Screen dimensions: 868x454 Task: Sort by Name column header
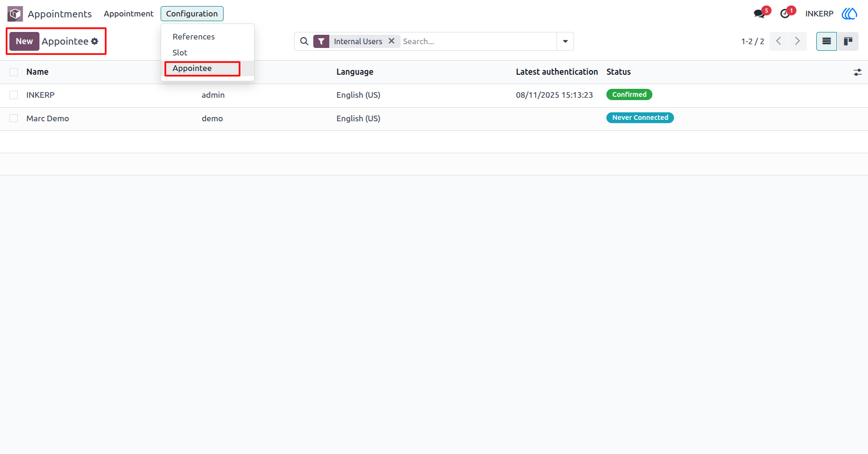click(x=38, y=72)
